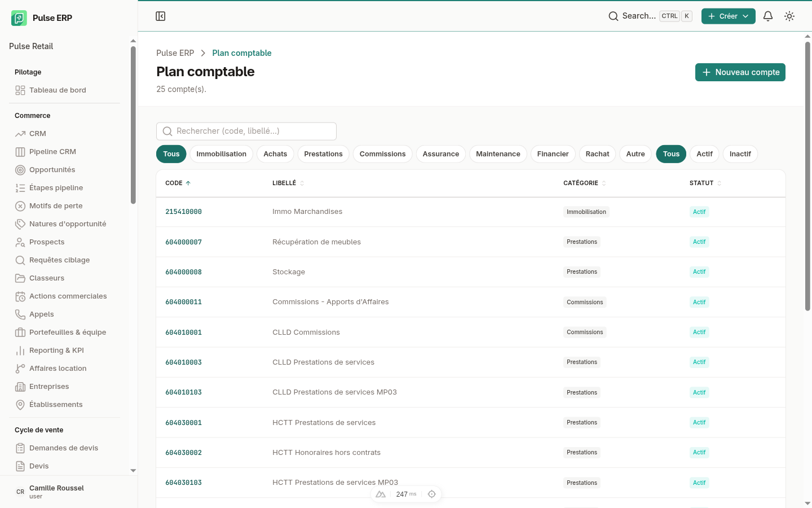
Task: Click the Pulse ERP logo icon
Action: tap(19, 18)
